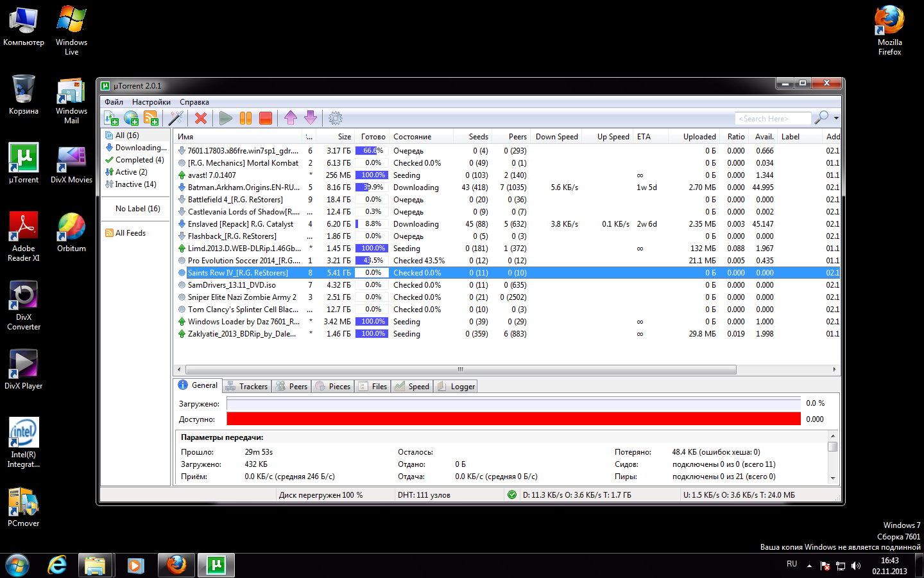Click the Загружено progress bar
Viewport: 924px width, 578px height.
tap(514, 403)
